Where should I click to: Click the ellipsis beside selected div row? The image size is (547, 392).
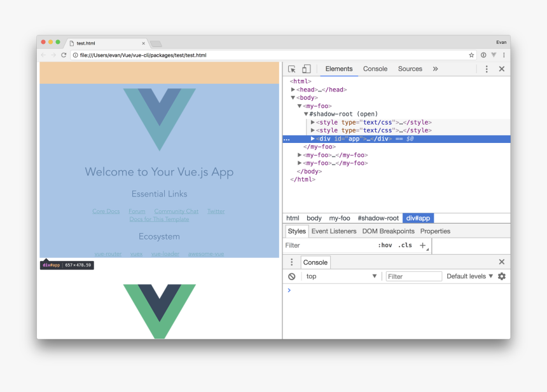[286, 139]
